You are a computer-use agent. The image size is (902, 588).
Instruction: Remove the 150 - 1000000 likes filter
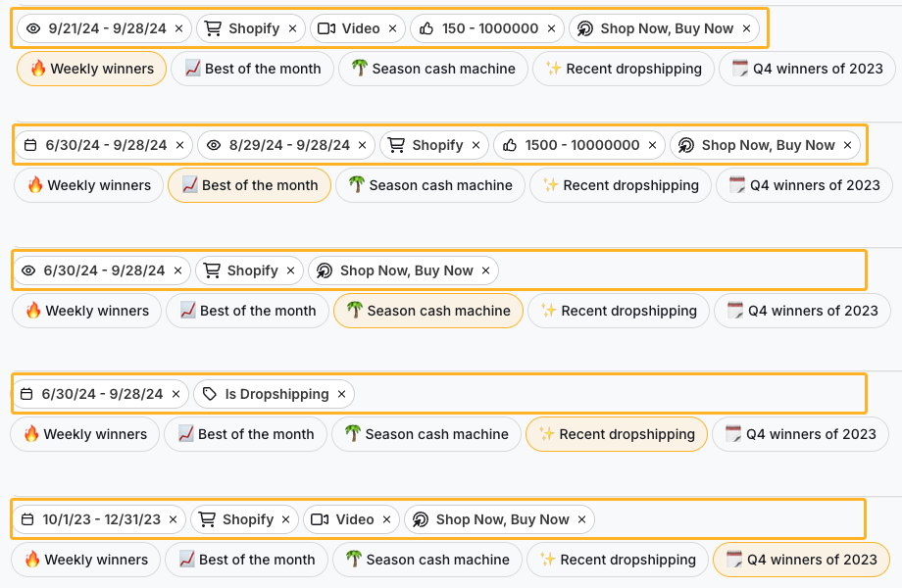tap(551, 28)
